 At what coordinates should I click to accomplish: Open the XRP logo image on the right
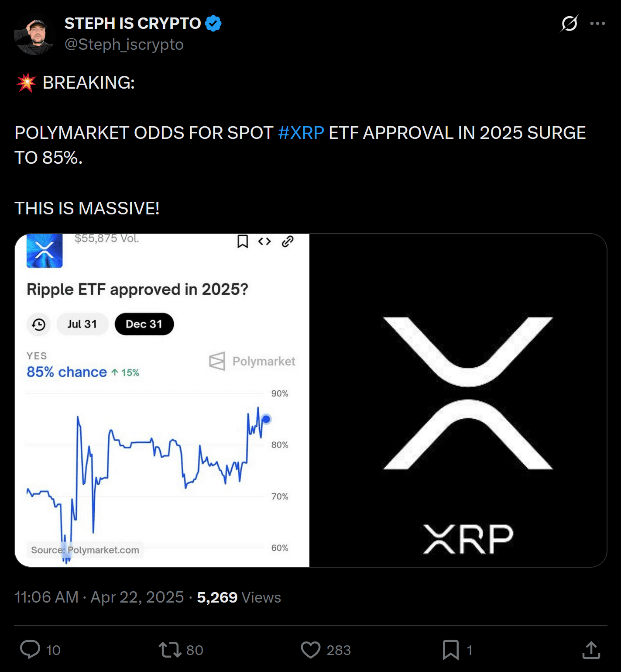point(458,400)
